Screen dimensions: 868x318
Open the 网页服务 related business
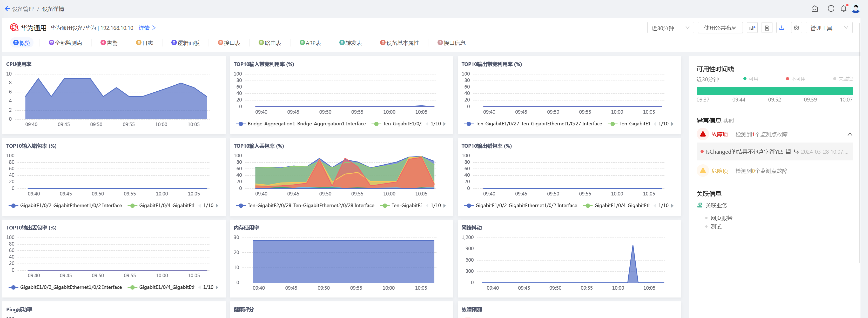(721, 218)
